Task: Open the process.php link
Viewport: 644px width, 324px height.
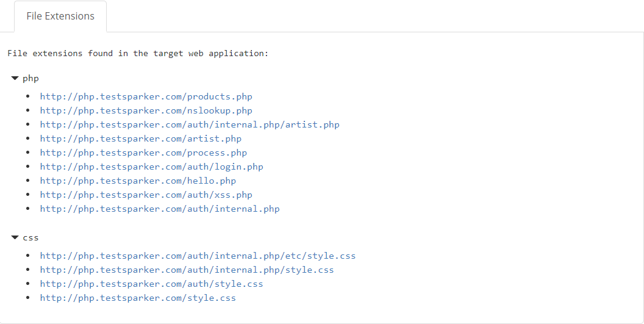Action: pyautogui.click(x=143, y=153)
